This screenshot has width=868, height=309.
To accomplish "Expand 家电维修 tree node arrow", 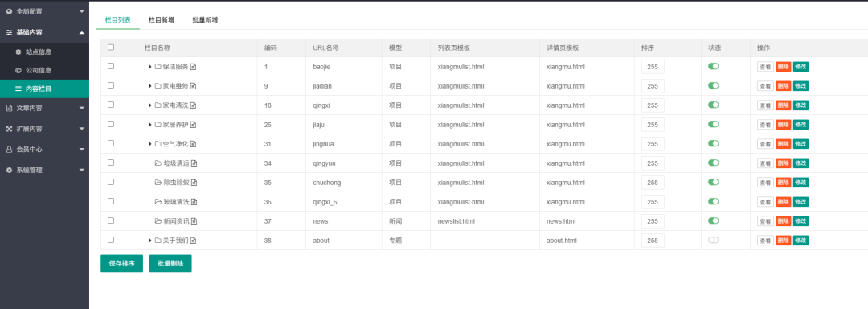I will (x=150, y=86).
